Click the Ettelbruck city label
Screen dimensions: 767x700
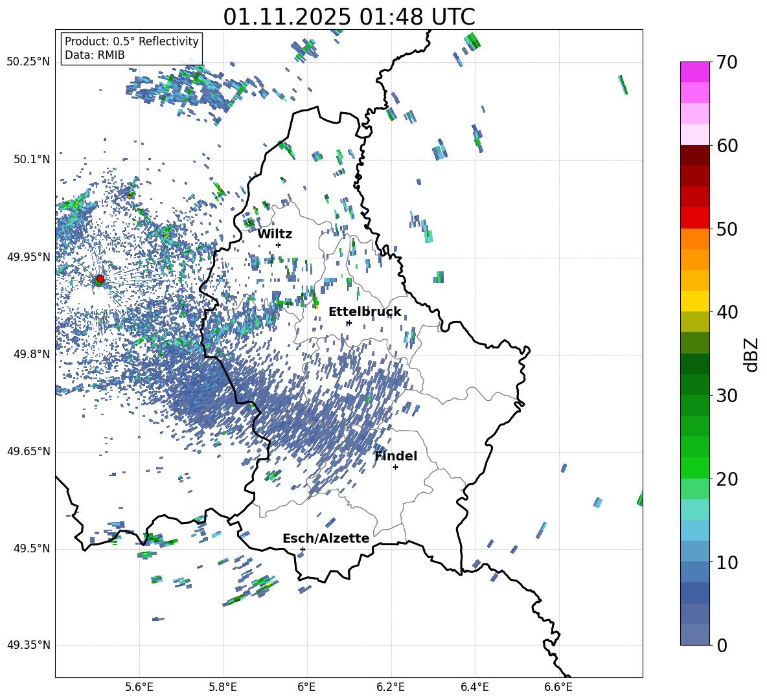pos(365,312)
